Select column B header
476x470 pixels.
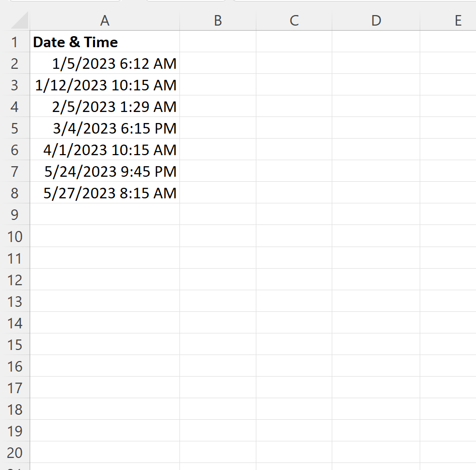[x=218, y=21]
